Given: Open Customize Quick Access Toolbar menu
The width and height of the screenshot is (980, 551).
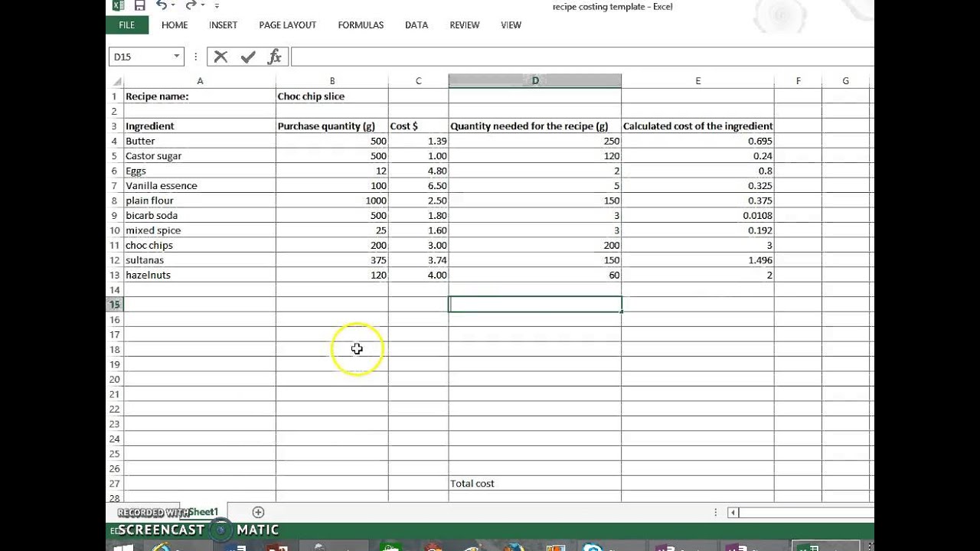Looking at the screenshot, I should point(217,6).
